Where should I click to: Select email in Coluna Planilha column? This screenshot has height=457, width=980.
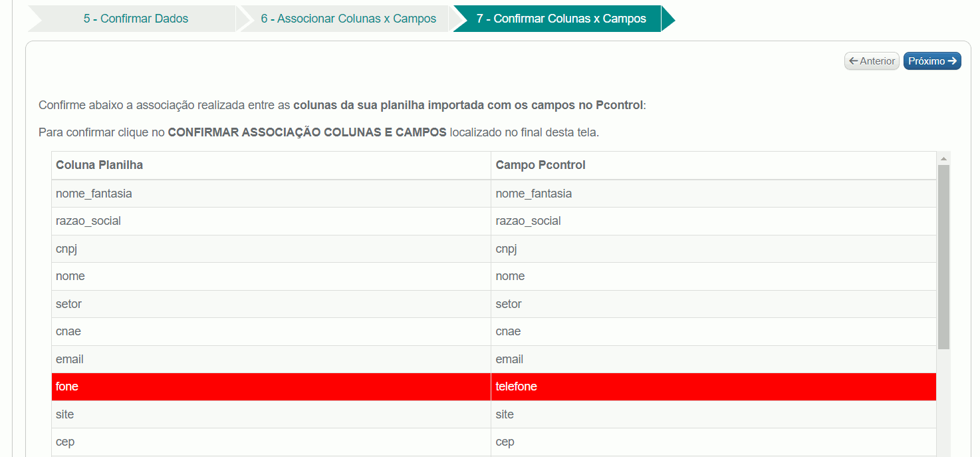coord(271,359)
